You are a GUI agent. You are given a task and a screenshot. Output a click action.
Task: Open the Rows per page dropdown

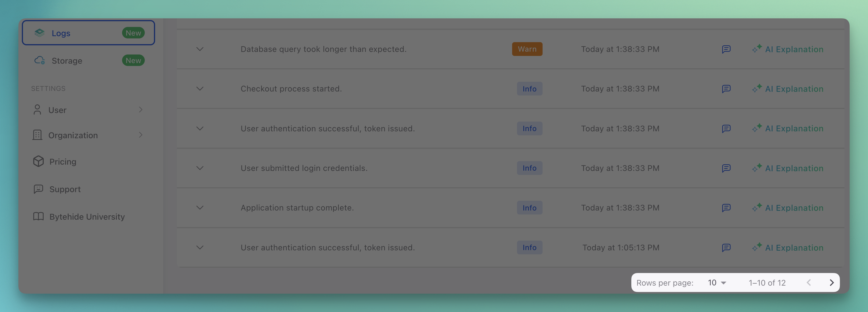click(x=716, y=283)
